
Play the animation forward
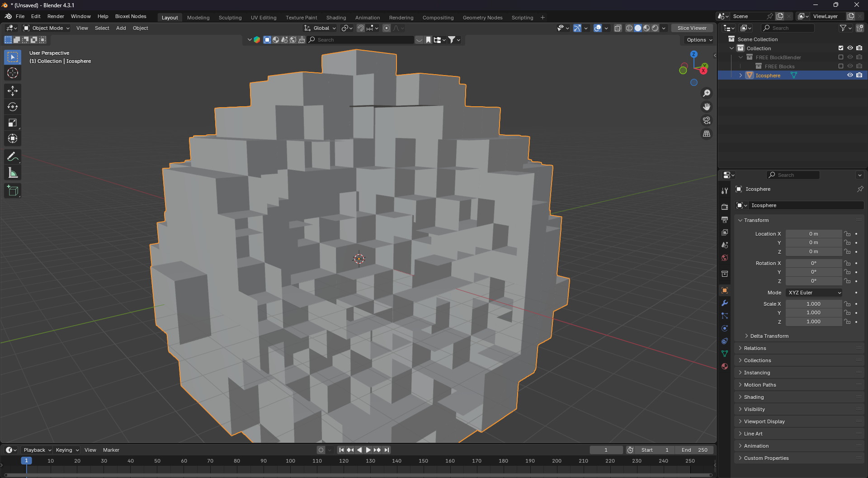368,450
